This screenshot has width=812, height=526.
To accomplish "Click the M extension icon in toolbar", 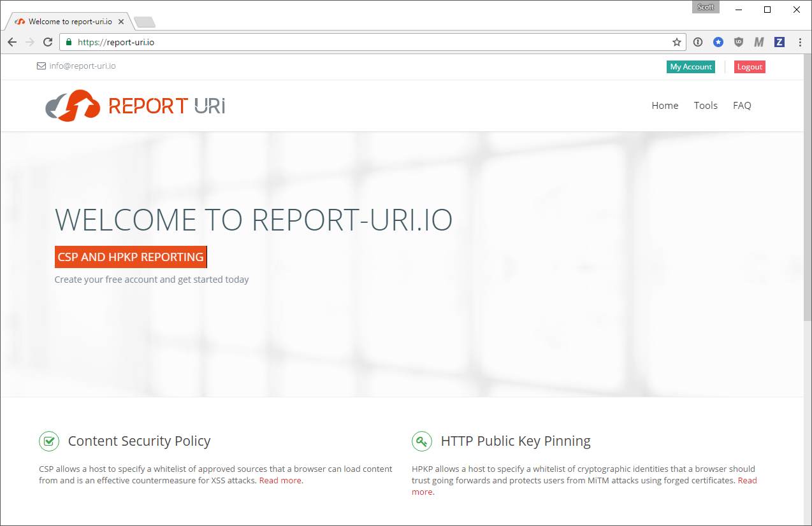I will (758, 42).
